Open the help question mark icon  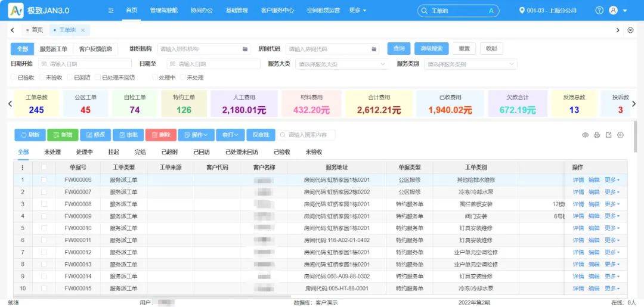pos(599,10)
